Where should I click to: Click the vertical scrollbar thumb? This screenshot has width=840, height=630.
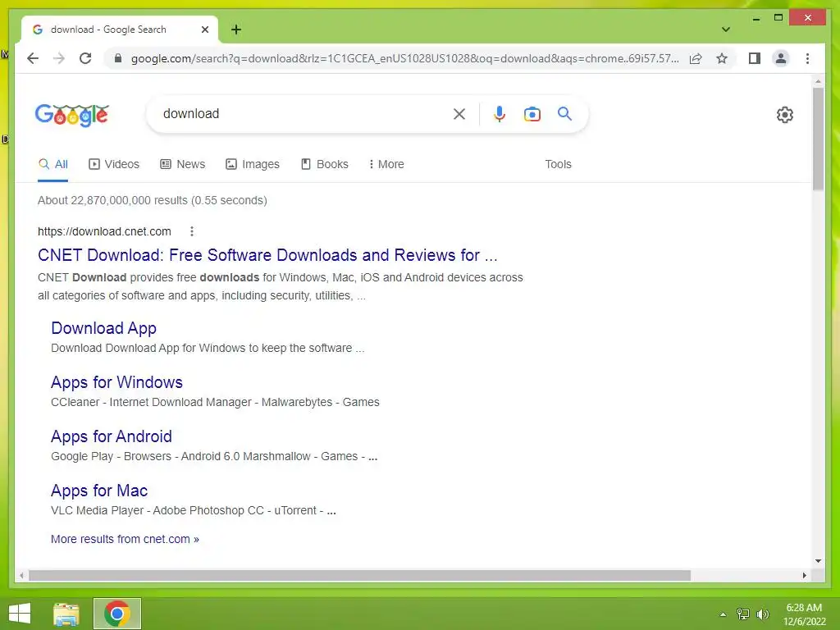pos(818,139)
